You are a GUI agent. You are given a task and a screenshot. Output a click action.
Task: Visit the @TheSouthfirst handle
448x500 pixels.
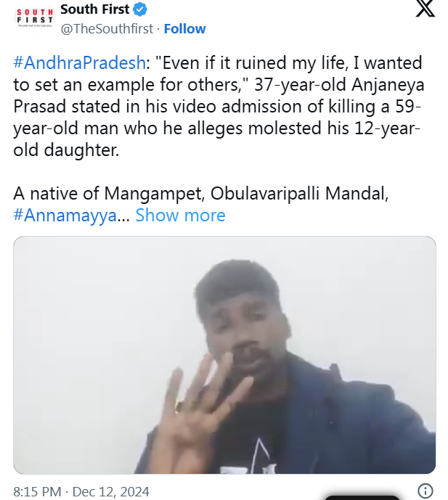tap(107, 29)
